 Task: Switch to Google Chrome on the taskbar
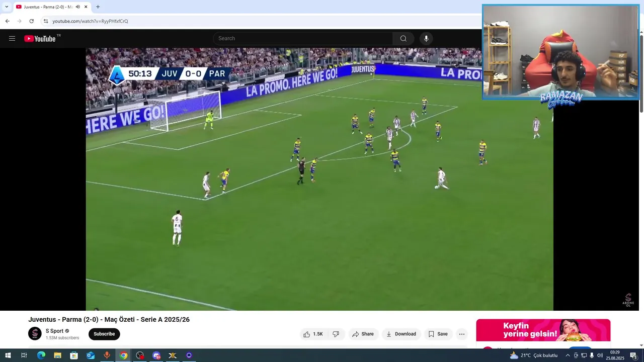click(123, 355)
